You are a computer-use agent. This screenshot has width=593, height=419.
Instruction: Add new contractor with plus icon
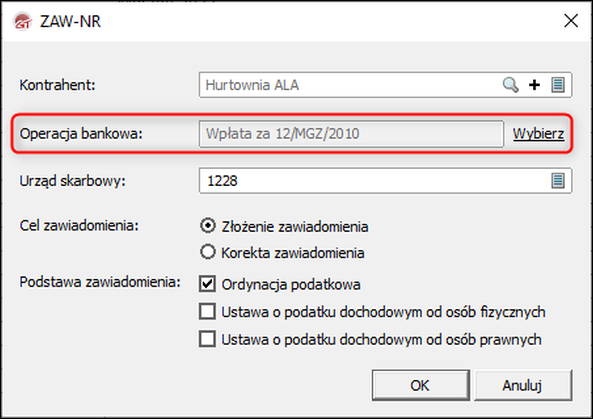point(534,85)
